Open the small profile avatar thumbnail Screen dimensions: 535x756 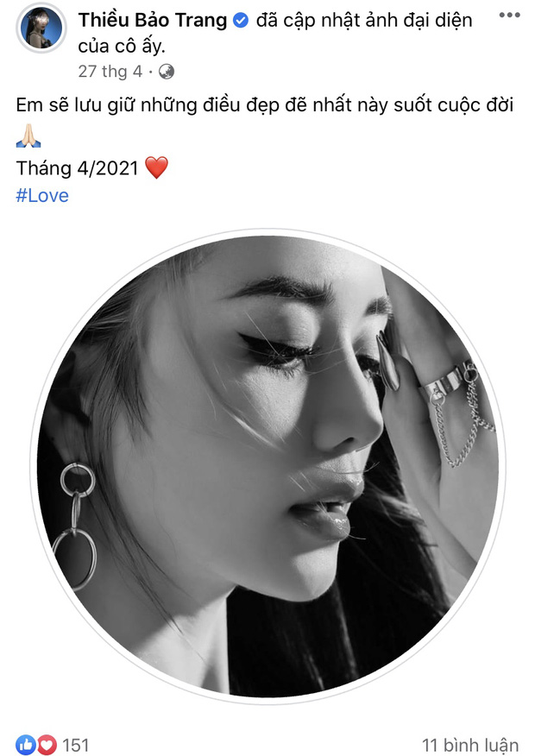point(41,31)
